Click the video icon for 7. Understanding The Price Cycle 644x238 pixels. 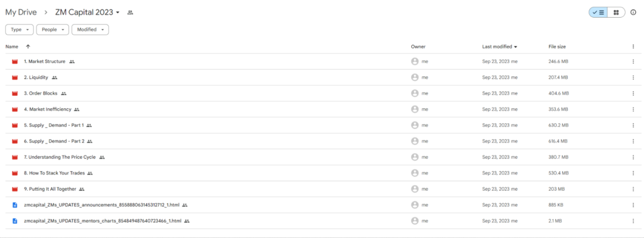[15, 157]
